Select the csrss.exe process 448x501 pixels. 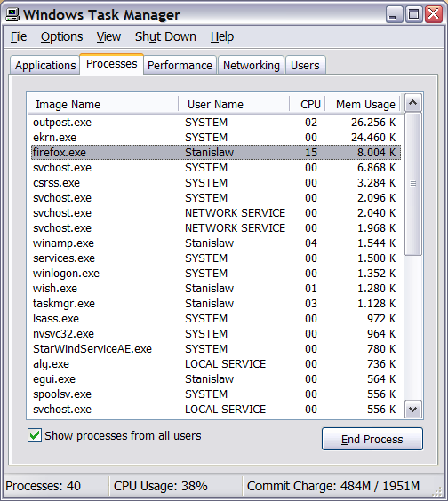pyautogui.click(x=216, y=183)
